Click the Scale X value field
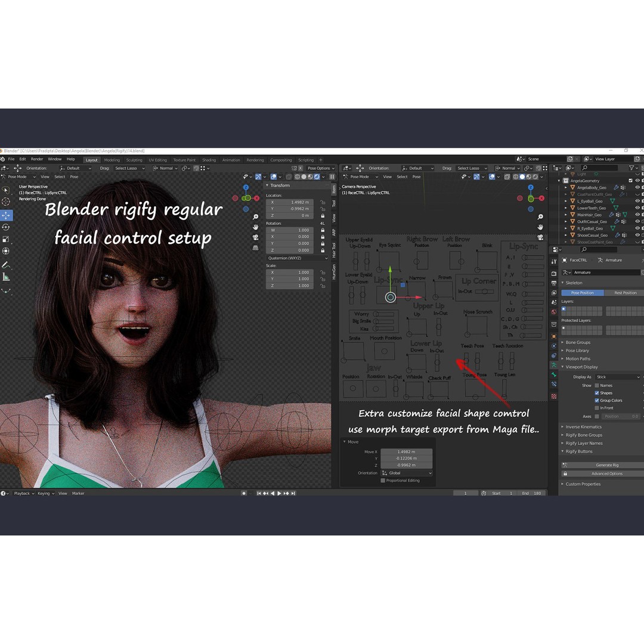This screenshot has height=644, width=644. click(x=290, y=273)
